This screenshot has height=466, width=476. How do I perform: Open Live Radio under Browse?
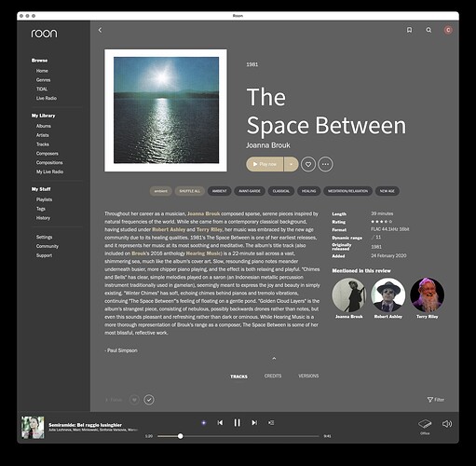coord(47,98)
